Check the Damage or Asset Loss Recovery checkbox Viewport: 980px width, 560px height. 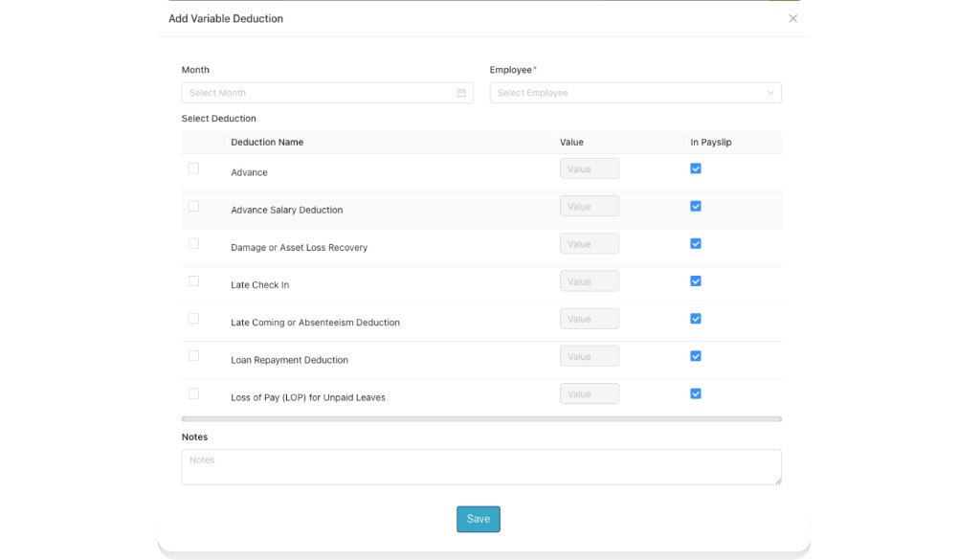coord(193,243)
